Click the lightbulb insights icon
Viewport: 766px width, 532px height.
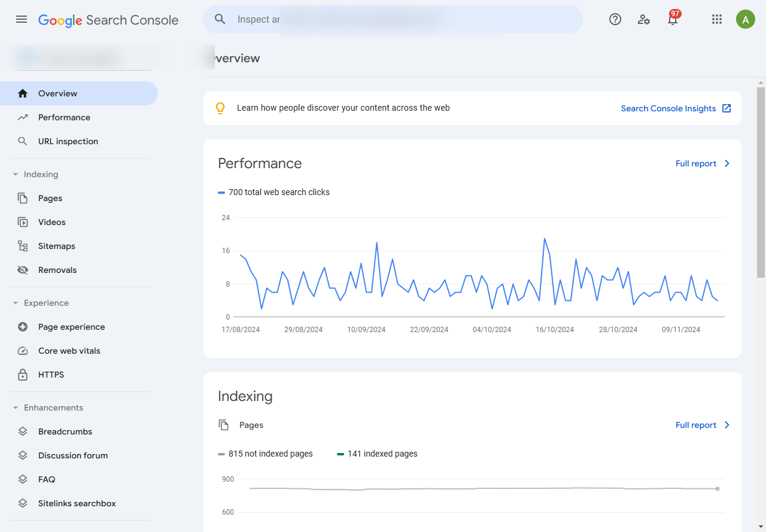point(220,108)
